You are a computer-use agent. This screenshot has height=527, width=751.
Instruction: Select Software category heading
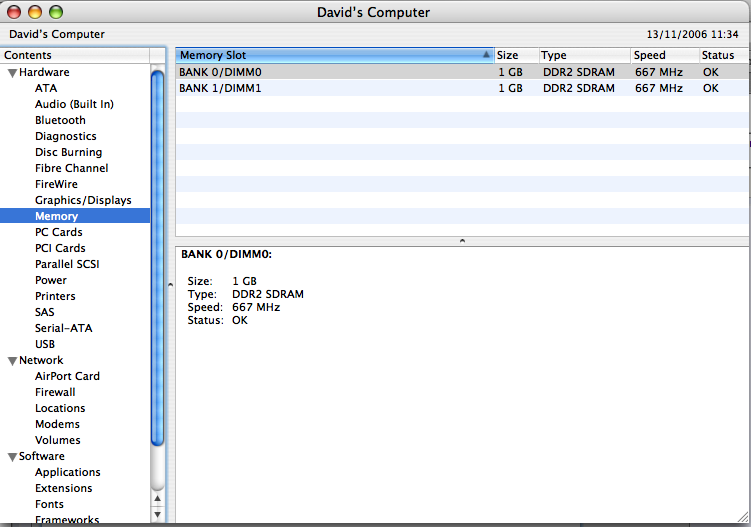pyautogui.click(x=42, y=456)
